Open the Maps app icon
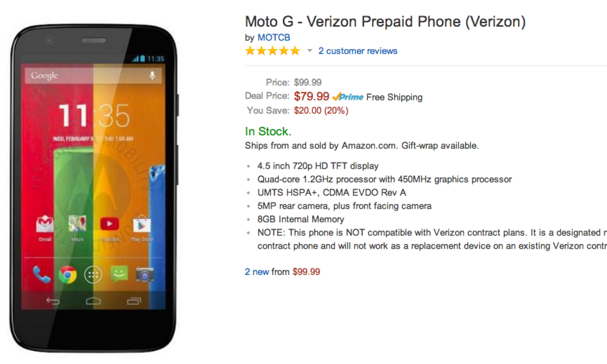Image resolution: width=607 pixels, height=364 pixels. (x=77, y=224)
